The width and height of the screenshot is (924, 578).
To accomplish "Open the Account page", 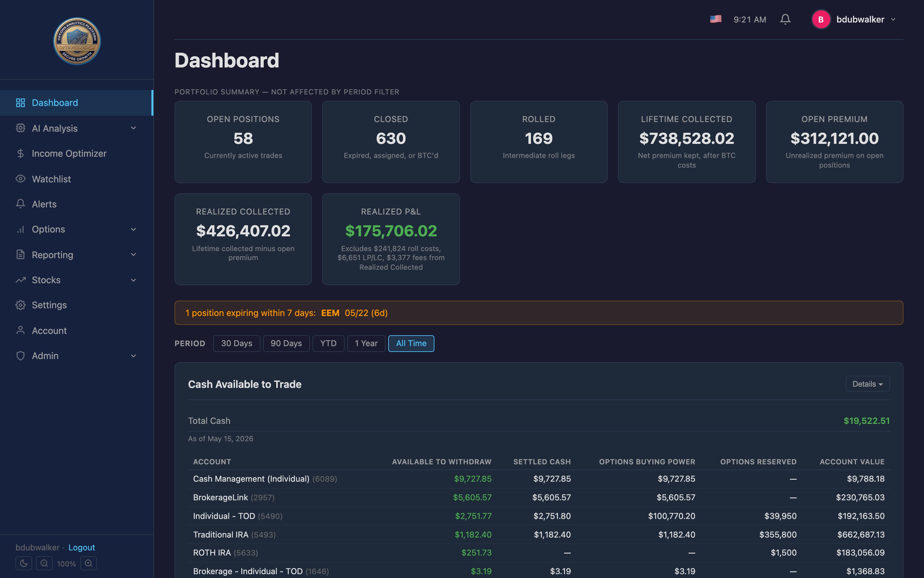I will point(76,331).
